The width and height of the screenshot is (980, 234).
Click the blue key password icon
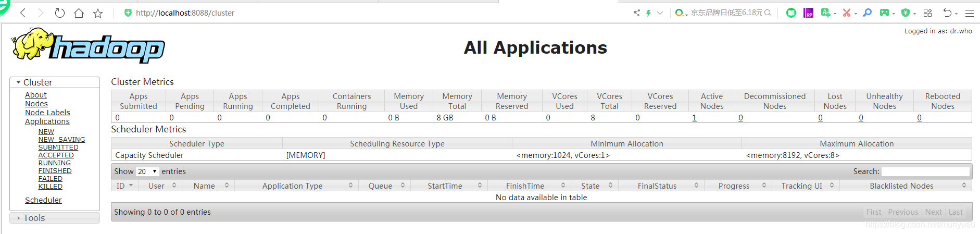(867, 13)
